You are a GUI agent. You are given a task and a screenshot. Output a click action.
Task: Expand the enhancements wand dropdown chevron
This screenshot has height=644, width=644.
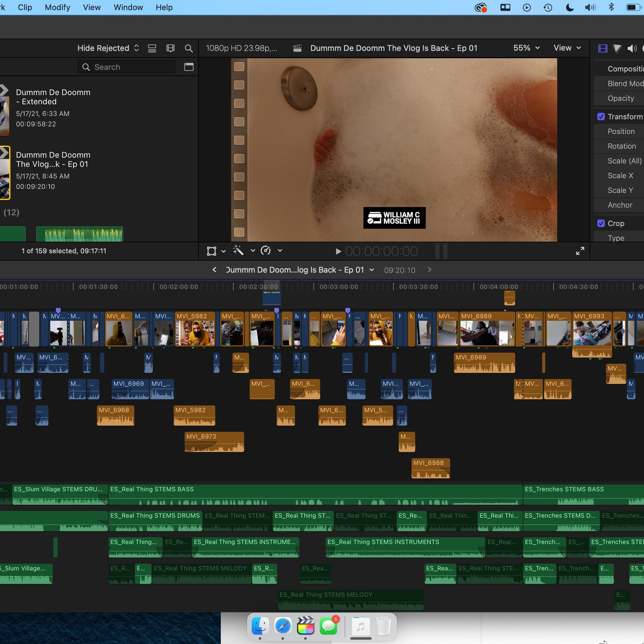253,251
